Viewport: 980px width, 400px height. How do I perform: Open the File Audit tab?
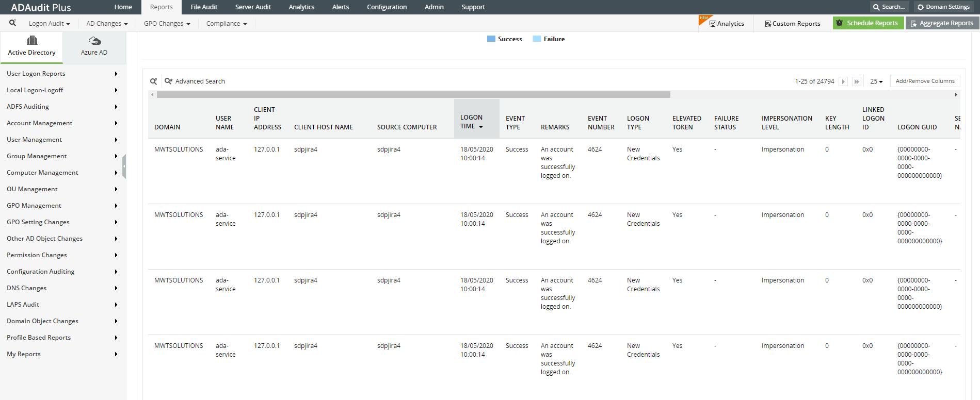tap(204, 7)
